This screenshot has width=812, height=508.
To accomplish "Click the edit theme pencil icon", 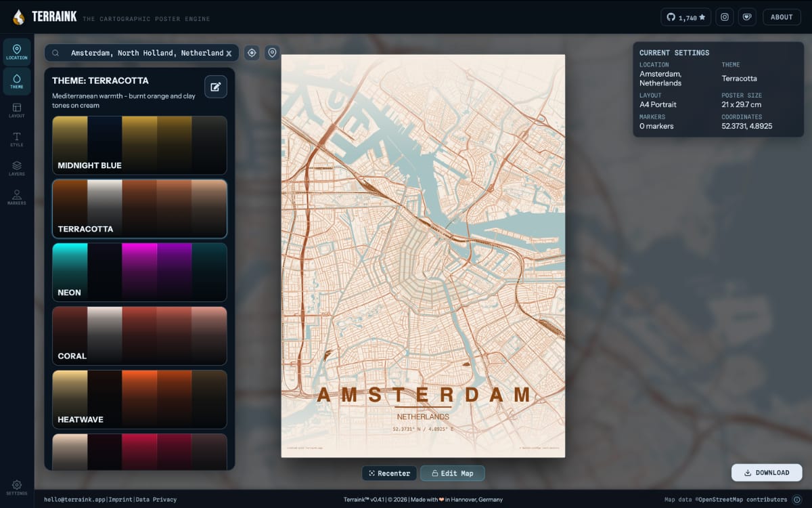I will [216, 87].
